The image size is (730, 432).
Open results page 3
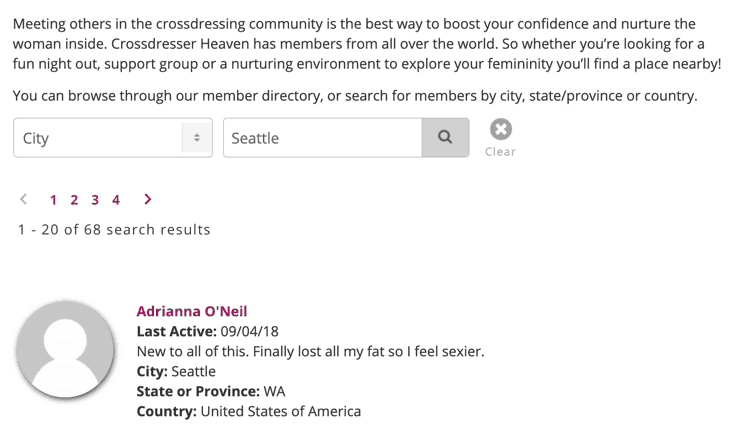[x=95, y=200]
